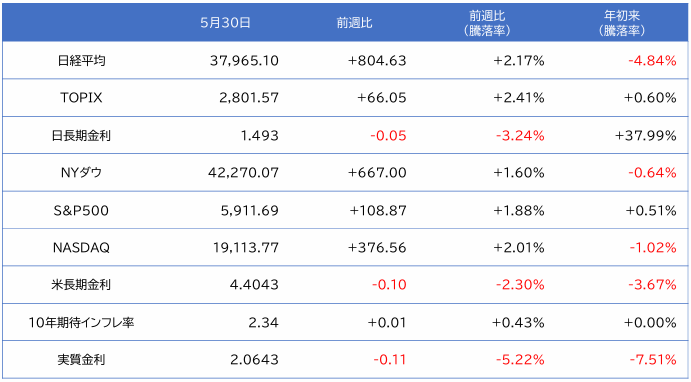691x382 pixels.
Task: Select the +108.87 S&P500 weekly change
Action: (378, 210)
